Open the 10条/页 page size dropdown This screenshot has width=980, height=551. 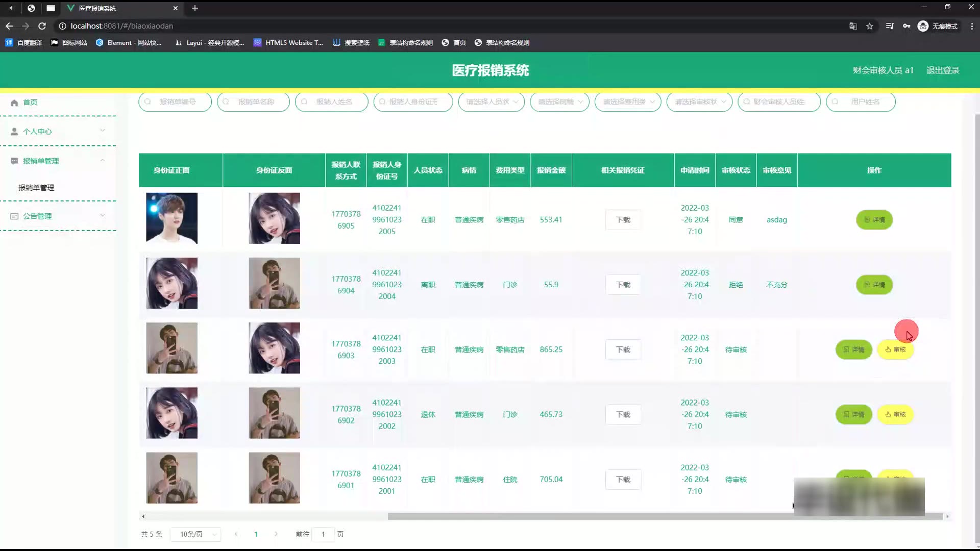click(x=195, y=534)
